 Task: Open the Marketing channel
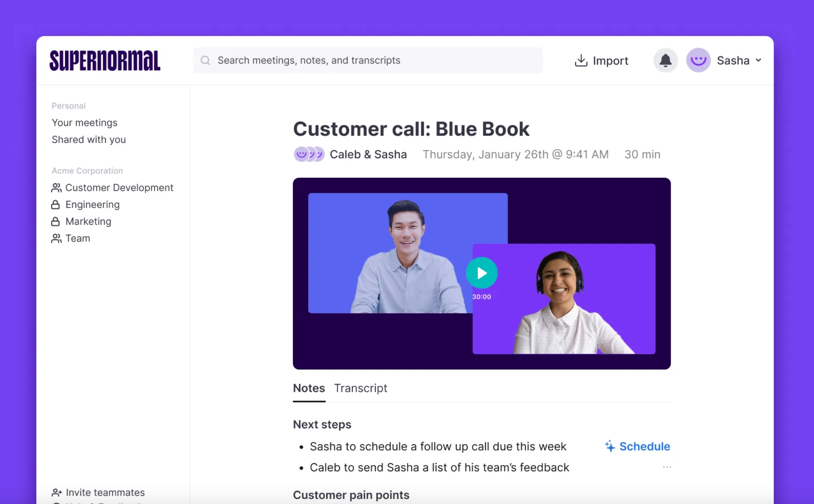click(88, 222)
